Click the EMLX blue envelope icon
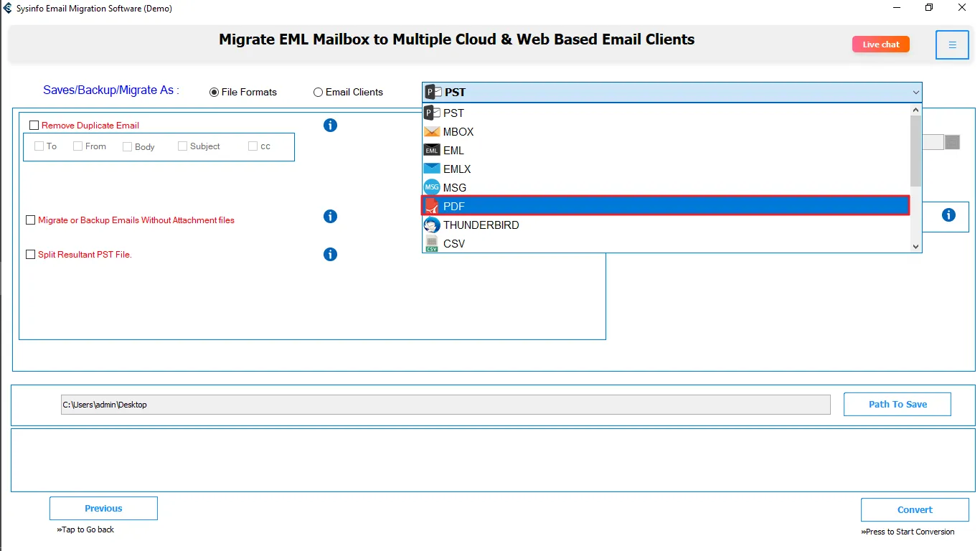The image size is (980, 551). click(432, 169)
